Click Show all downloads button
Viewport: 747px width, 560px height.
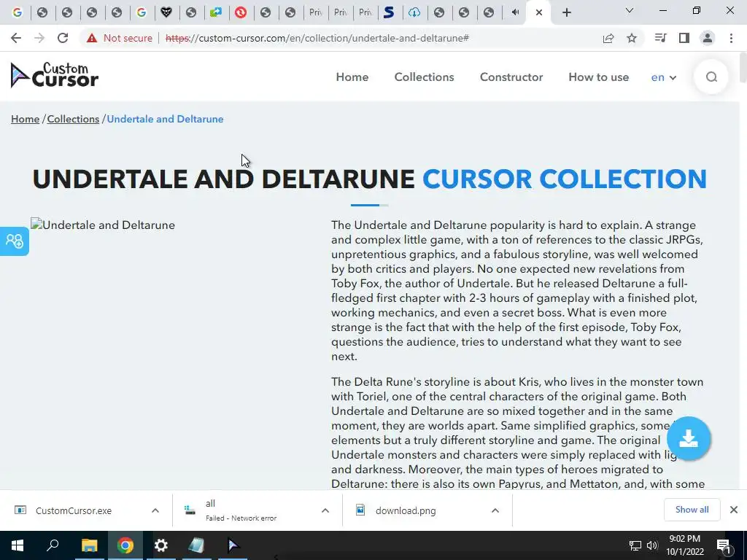click(x=692, y=510)
